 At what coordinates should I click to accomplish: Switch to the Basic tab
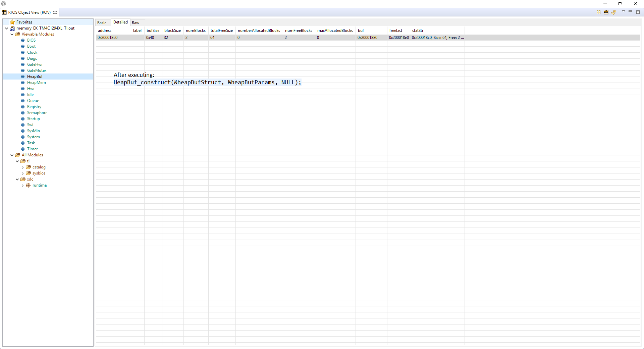pyautogui.click(x=102, y=23)
